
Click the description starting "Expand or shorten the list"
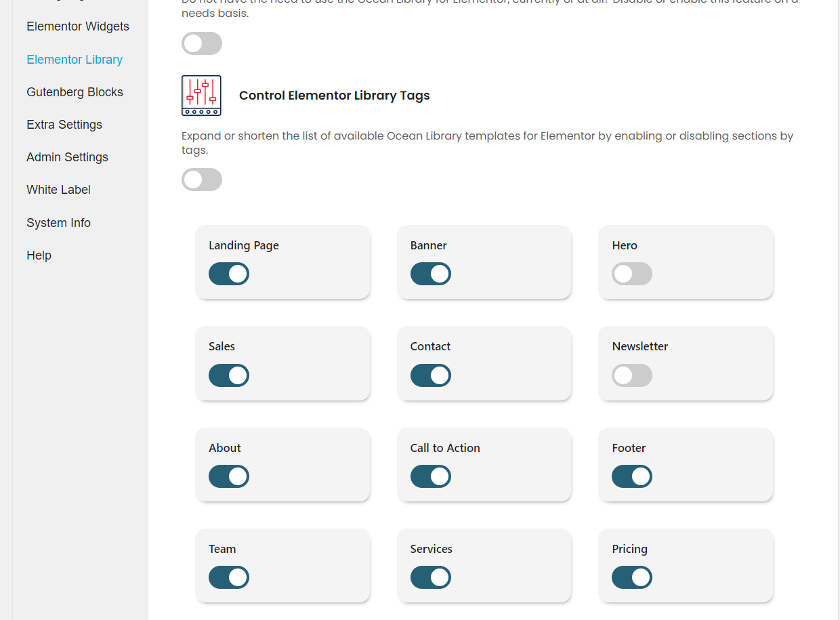tap(487, 143)
